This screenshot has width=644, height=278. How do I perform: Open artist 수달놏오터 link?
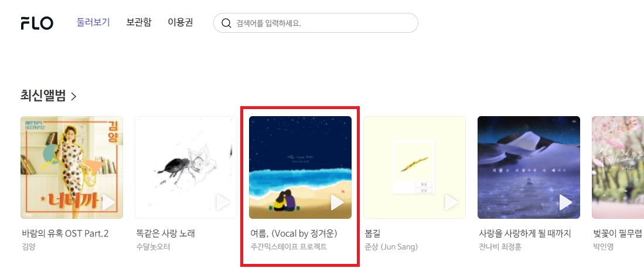153,247
